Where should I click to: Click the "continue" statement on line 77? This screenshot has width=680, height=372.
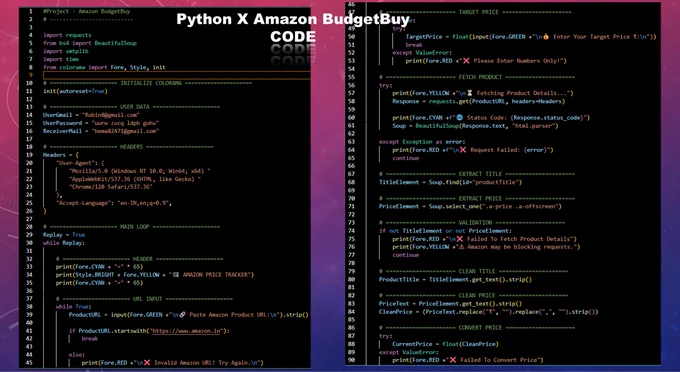click(x=406, y=255)
